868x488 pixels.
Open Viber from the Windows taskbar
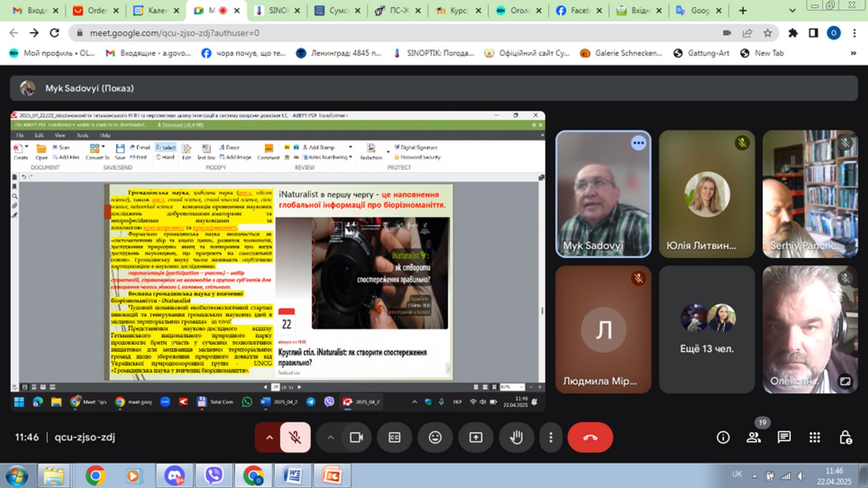point(213,476)
